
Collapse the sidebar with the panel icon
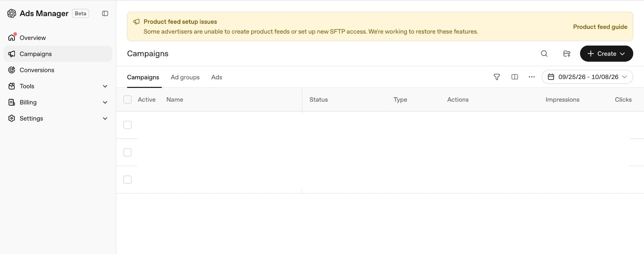(105, 13)
